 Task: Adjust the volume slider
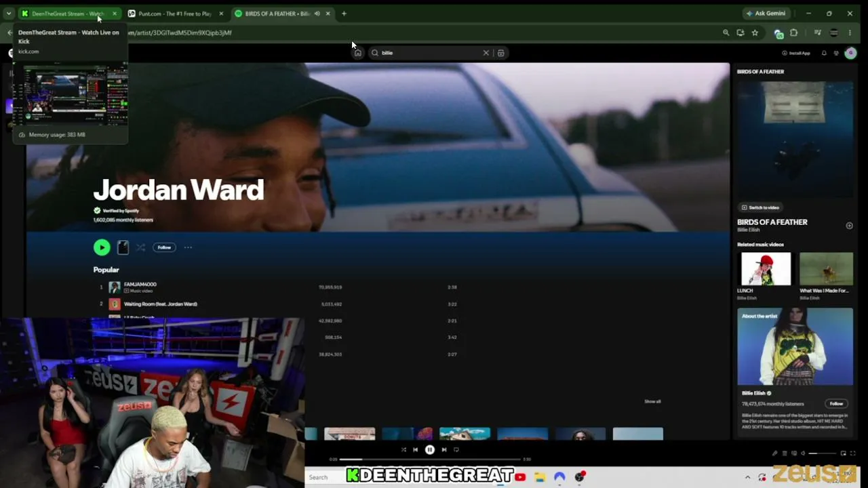(x=823, y=453)
